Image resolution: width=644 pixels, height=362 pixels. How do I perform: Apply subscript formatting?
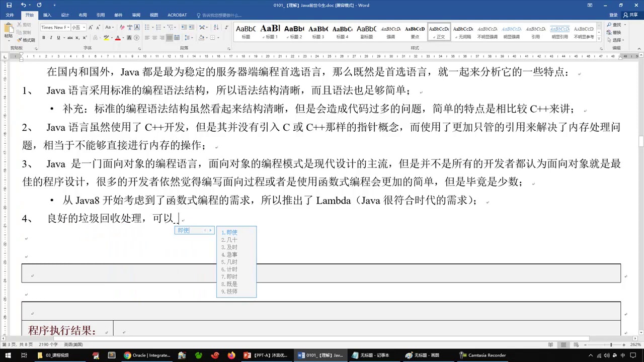point(77,38)
